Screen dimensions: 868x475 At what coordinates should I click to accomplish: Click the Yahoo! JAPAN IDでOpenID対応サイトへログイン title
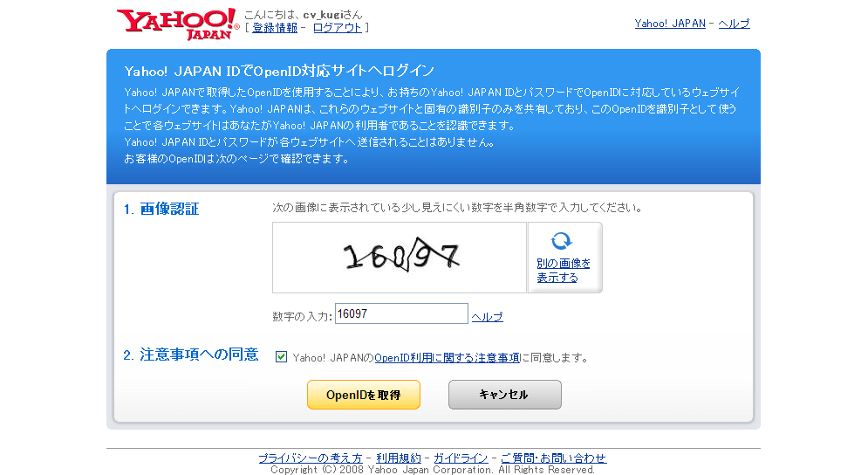tap(279, 71)
